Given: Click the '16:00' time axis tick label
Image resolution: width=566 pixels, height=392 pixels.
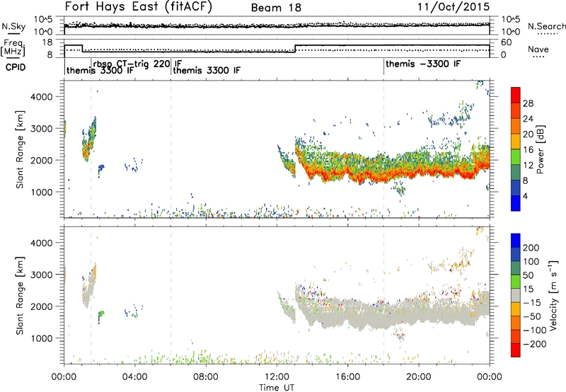Looking at the screenshot, I should coord(347,377).
